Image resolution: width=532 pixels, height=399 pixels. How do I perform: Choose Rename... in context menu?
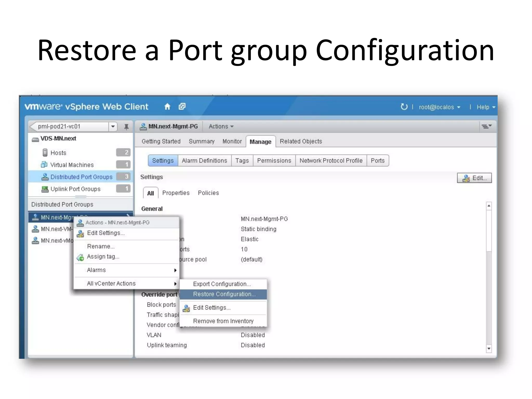127,246
